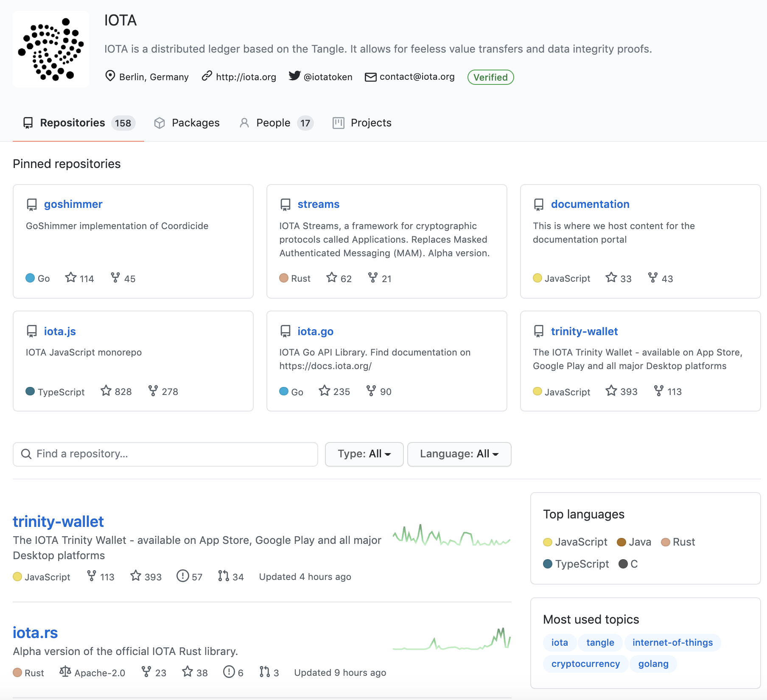Click the repo icon beside iota.js title
The image size is (767, 700).
(32, 331)
